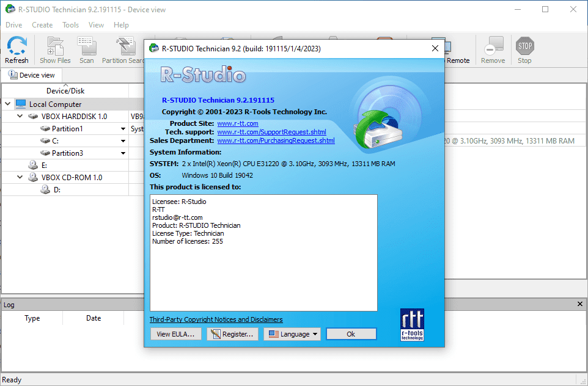Image resolution: width=588 pixels, height=386 pixels.
Task: Click the 'License Type: Technician' line
Action: pos(188,233)
